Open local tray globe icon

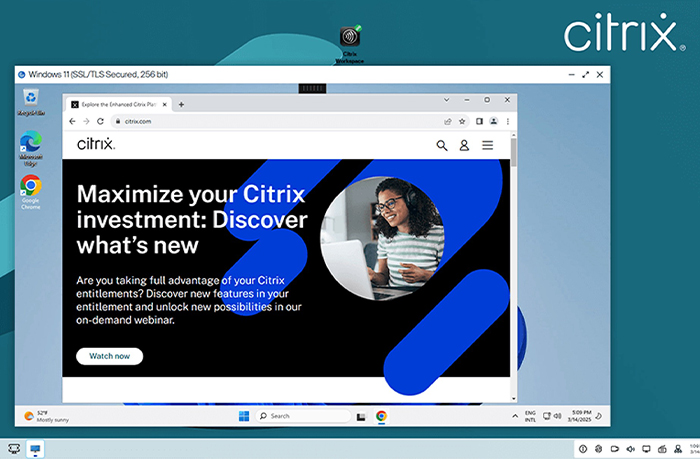pos(599,449)
